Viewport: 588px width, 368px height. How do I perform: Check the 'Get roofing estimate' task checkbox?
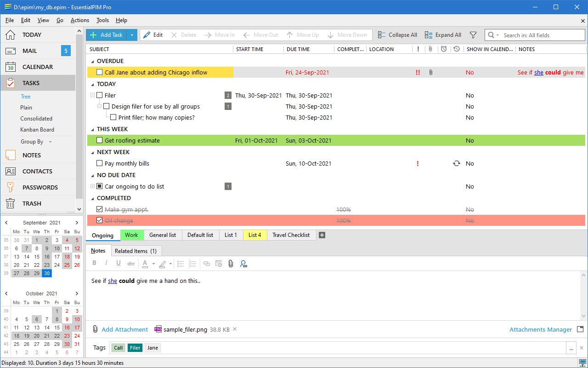click(99, 140)
